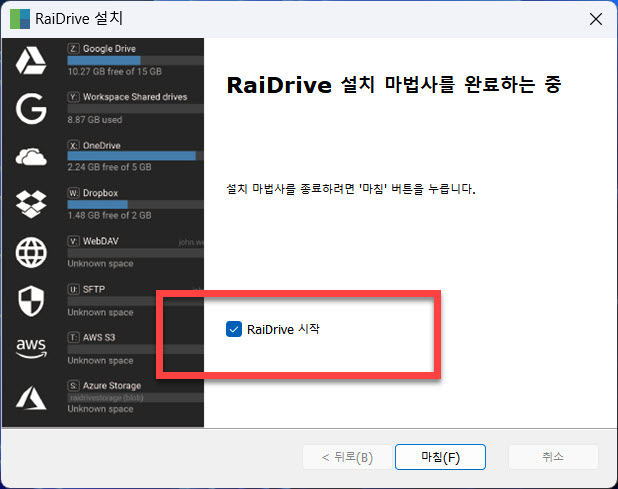
Task: Click the Dropbox usage bar
Action: [x=136, y=204]
